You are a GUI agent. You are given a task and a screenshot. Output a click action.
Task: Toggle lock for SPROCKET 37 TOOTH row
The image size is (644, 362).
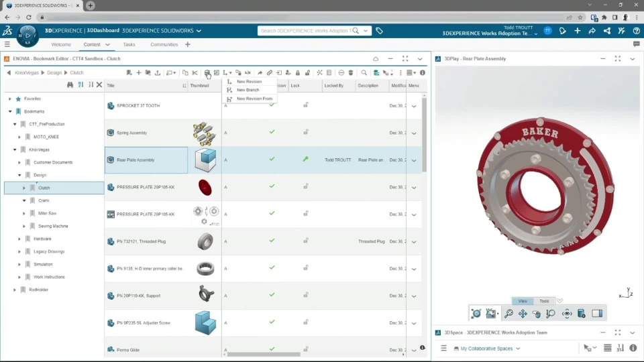[x=306, y=105]
